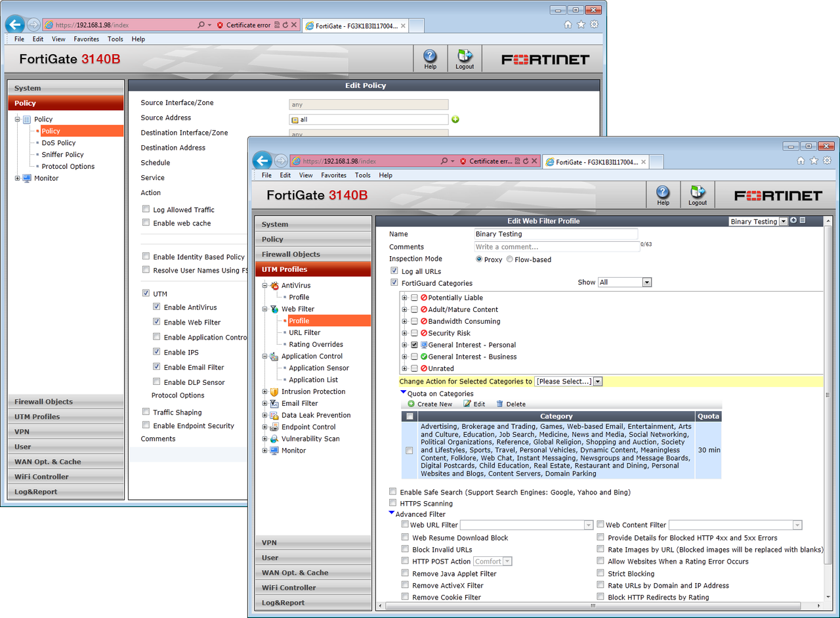
Task: Select the quota row checkbox for 30 min
Action: (x=409, y=451)
